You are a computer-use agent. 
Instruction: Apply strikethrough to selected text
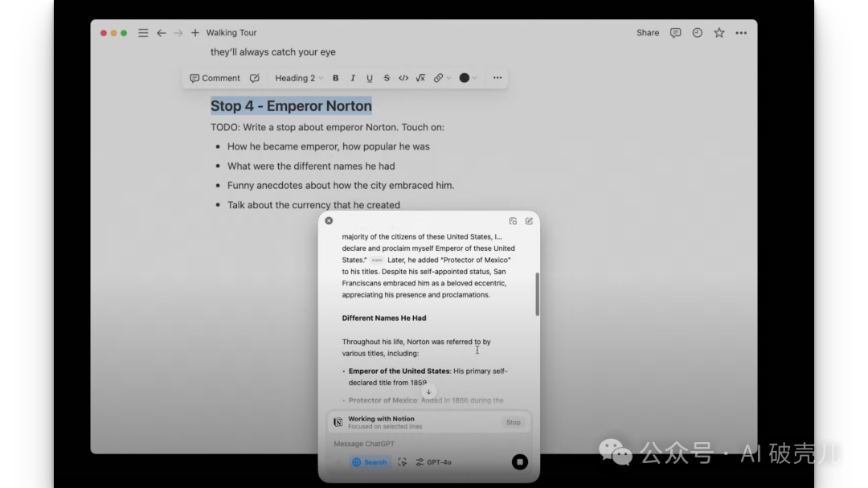coord(387,78)
